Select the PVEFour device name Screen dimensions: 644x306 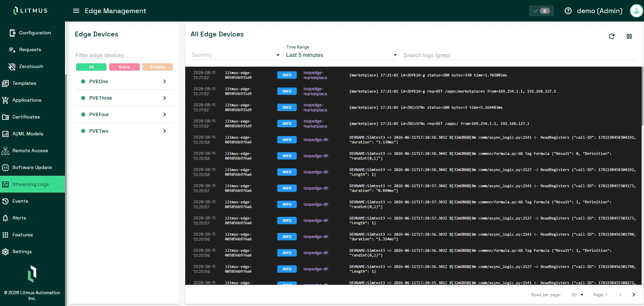point(99,114)
